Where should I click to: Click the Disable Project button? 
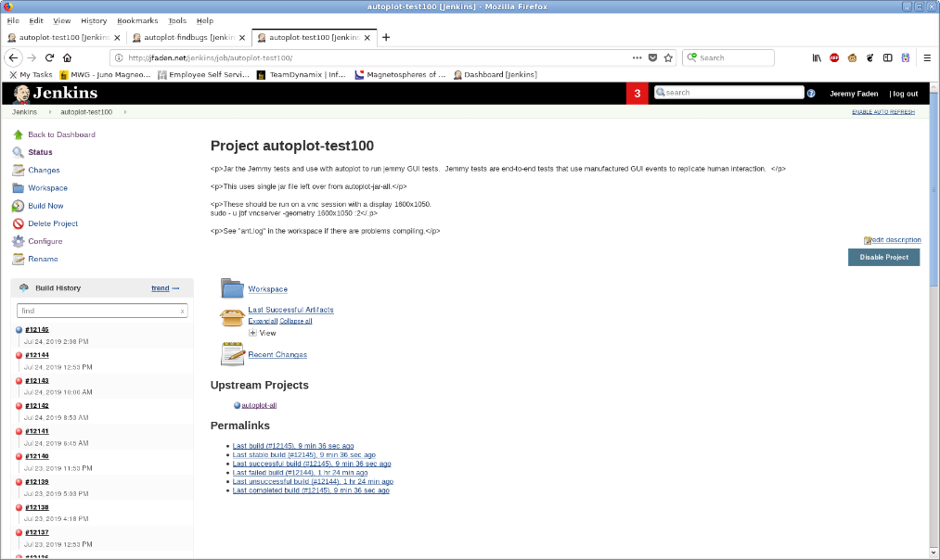click(x=883, y=257)
